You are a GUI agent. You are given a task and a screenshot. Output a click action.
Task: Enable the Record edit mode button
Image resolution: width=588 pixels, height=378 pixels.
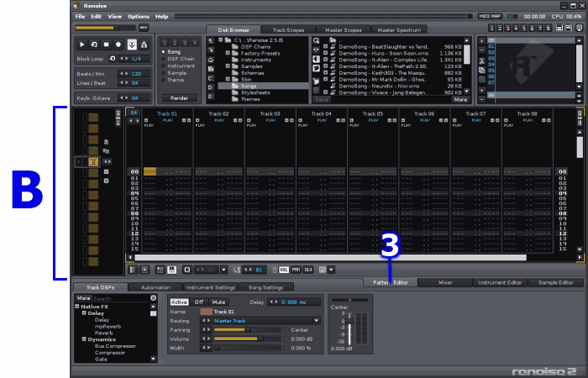pyautogui.click(x=119, y=45)
